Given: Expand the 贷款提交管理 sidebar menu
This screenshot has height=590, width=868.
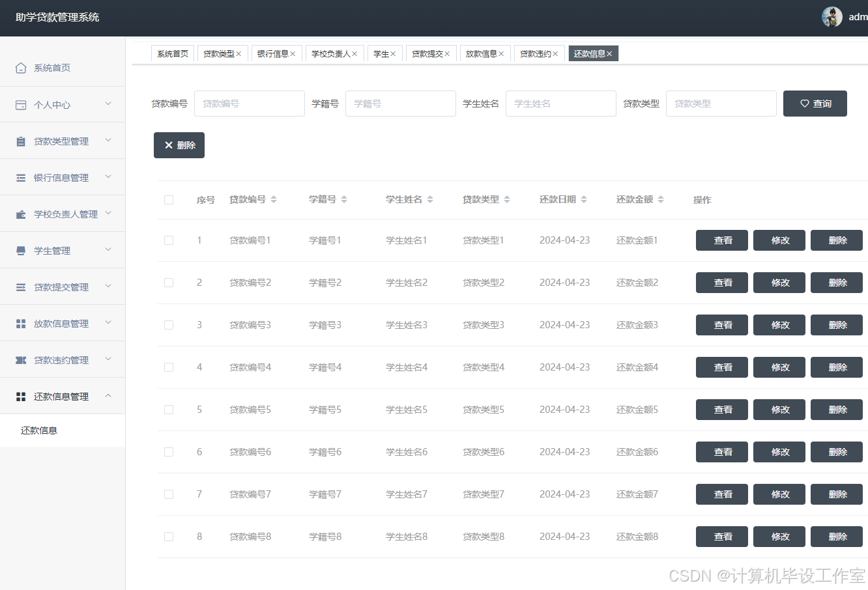Looking at the screenshot, I should (108, 286).
